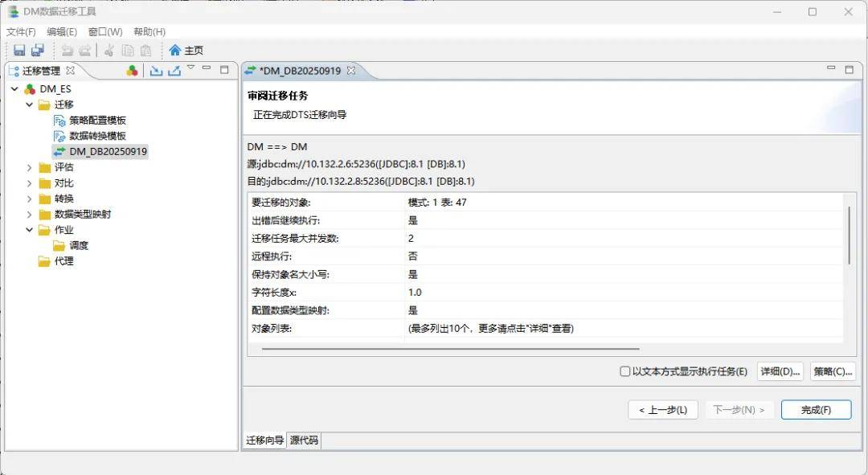Click the 要迁移的对象 row value 模式: 1 表: 47
This screenshot has width=868, height=475.
click(x=437, y=203)
